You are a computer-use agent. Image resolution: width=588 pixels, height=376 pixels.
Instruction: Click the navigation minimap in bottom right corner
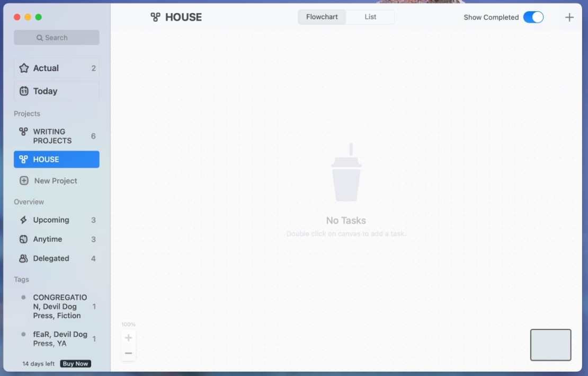coord(550,345)
